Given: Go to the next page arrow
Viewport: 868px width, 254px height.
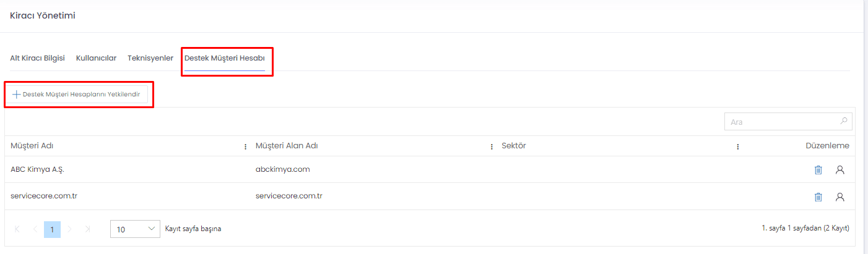Looking at the screenshot, I should point(69,229).
